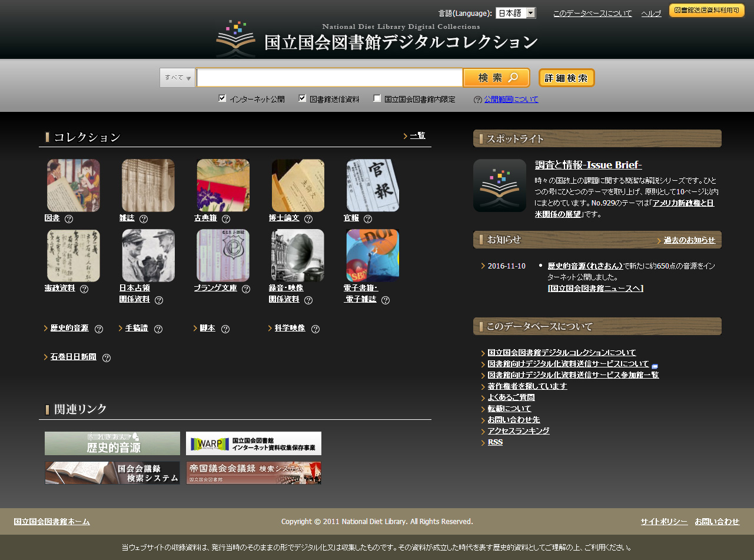Open the 著作権者を探しています link
754x560 pixels.
tap(527, 386)
